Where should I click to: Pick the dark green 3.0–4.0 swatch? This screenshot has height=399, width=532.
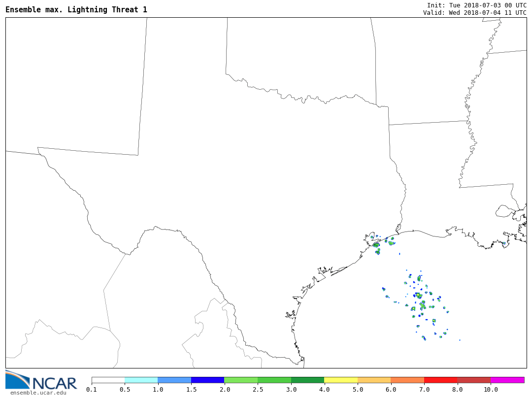tap(308, 380)
